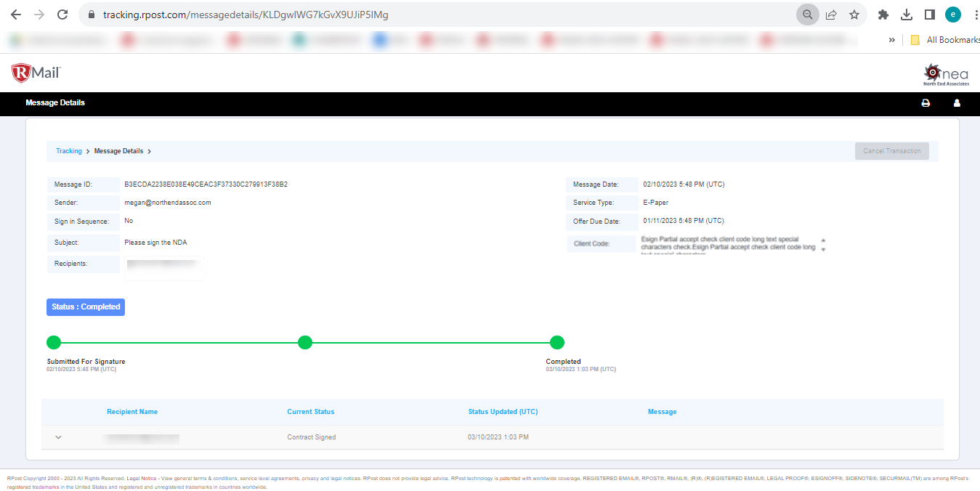Bookmark this page with star icon
The image size is (980, 491).
tap(854, 15)
